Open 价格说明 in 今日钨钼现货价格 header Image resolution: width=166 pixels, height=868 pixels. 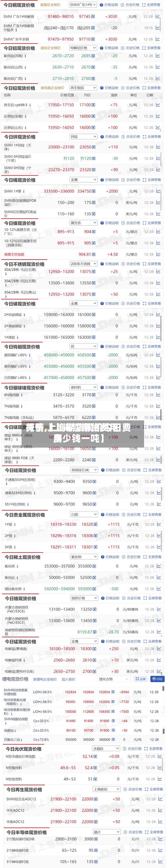point(109,346)
